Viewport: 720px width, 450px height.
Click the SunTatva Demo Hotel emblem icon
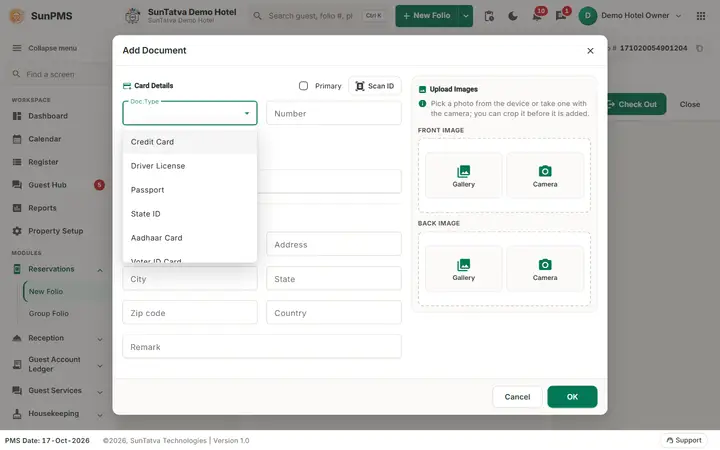(133, 16)
